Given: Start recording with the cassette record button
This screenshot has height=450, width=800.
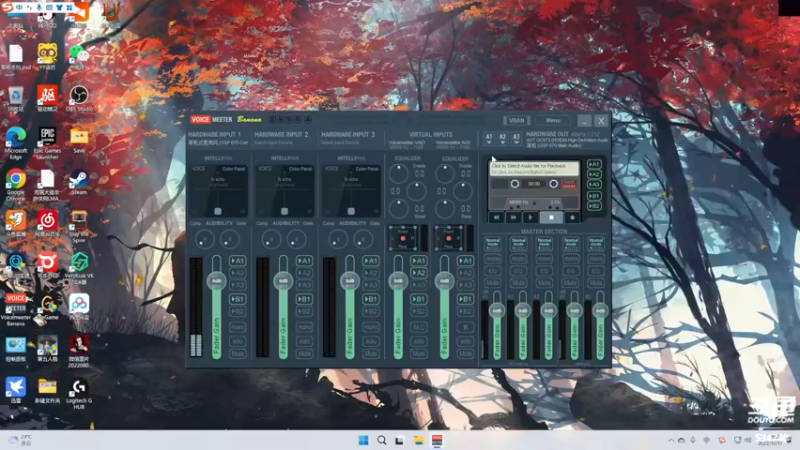Looking at the screenshot, I should point(572,217).
